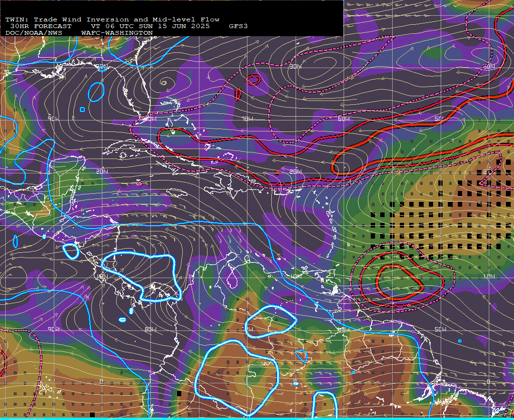Select the "30HR FORECAST" label

(41, 26)
